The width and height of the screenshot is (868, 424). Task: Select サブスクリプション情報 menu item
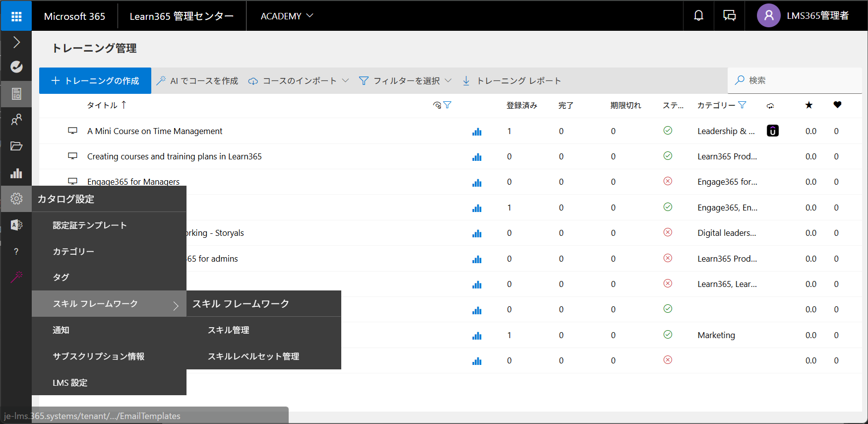click(x=109, y=356)
